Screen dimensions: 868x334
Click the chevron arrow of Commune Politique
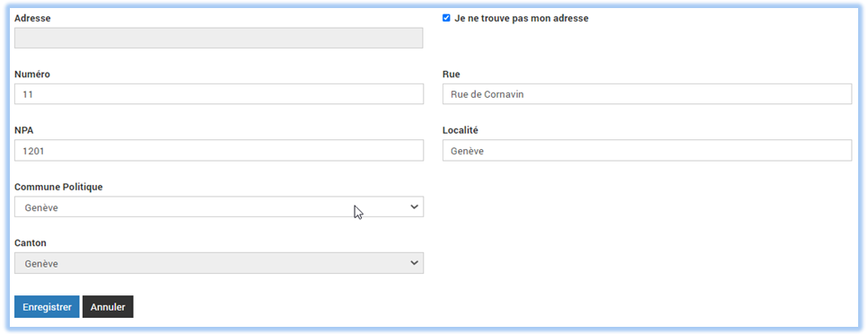click(414, 207)
